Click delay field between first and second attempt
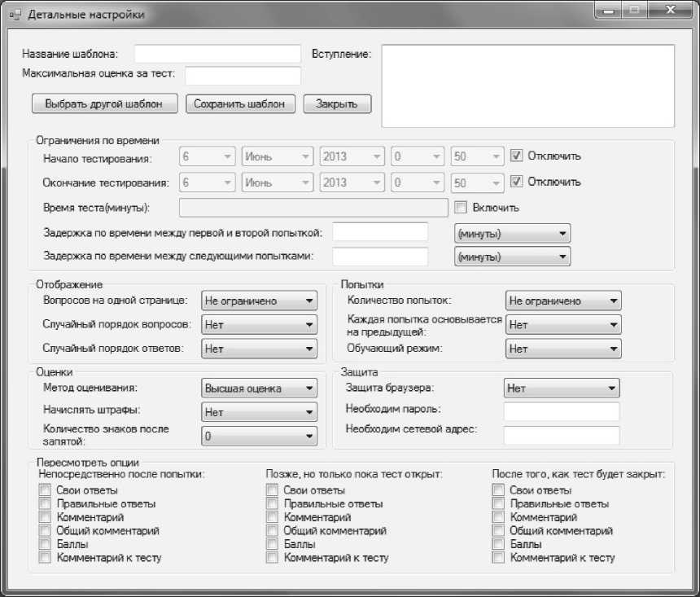 [380, 232]
